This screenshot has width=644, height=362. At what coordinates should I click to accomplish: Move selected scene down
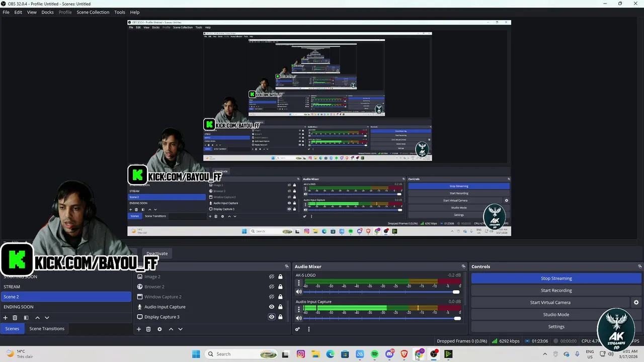coord(47,318)
